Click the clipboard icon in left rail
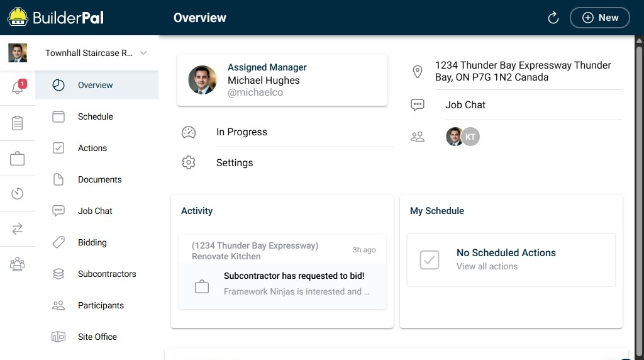 [x=18, y=123]
